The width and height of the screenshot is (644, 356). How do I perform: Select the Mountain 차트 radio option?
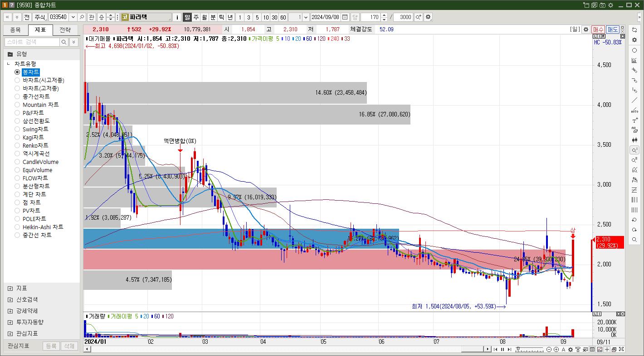(18, 105)
